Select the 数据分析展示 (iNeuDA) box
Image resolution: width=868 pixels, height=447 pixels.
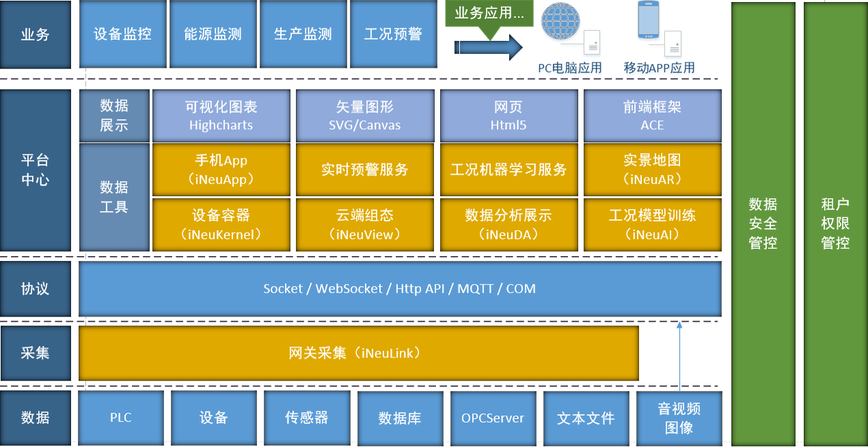508,224
